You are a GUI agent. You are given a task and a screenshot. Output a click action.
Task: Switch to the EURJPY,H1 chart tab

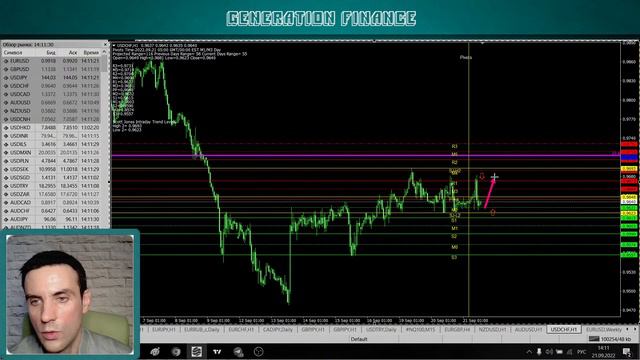click(x=164, y=329)
